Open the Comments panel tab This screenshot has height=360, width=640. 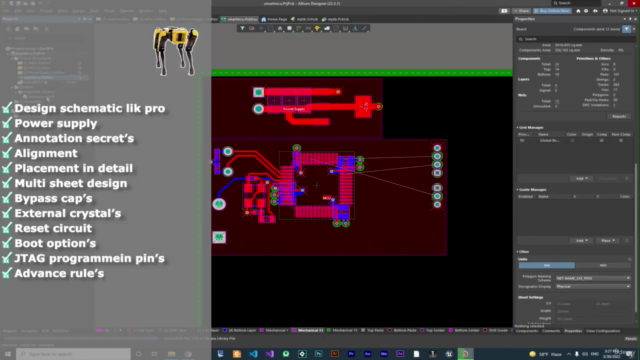click(551, 331)
